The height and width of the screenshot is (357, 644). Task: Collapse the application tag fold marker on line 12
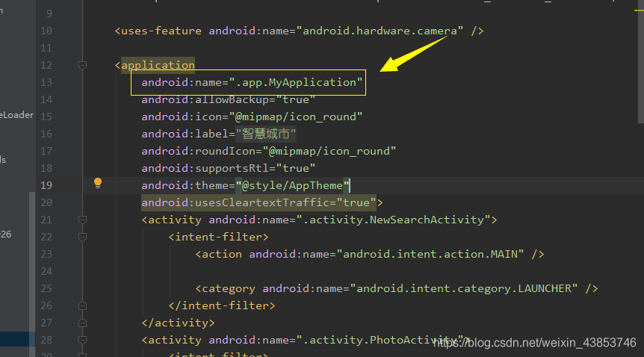coord(82,65)
